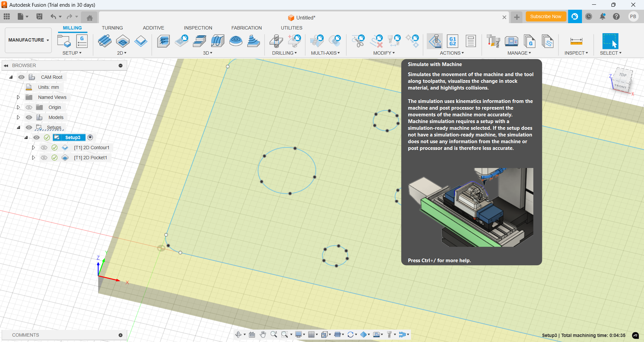Switch to the TURNING tab
The height and width of the screenshot is (342, 644).
click(x=112, y=28)
